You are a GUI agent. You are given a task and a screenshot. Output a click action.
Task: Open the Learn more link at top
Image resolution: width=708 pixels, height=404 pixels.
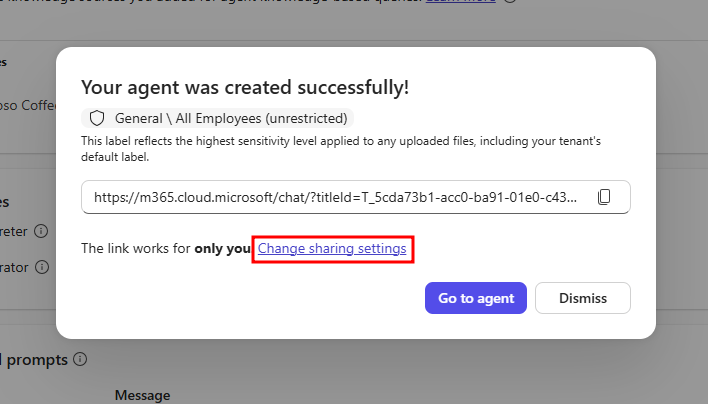460,3
